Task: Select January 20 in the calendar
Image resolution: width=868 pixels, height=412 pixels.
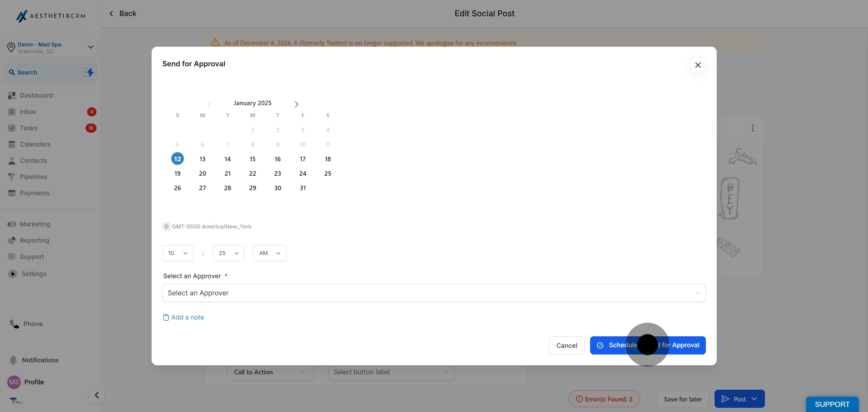Action: click(202, 174)
